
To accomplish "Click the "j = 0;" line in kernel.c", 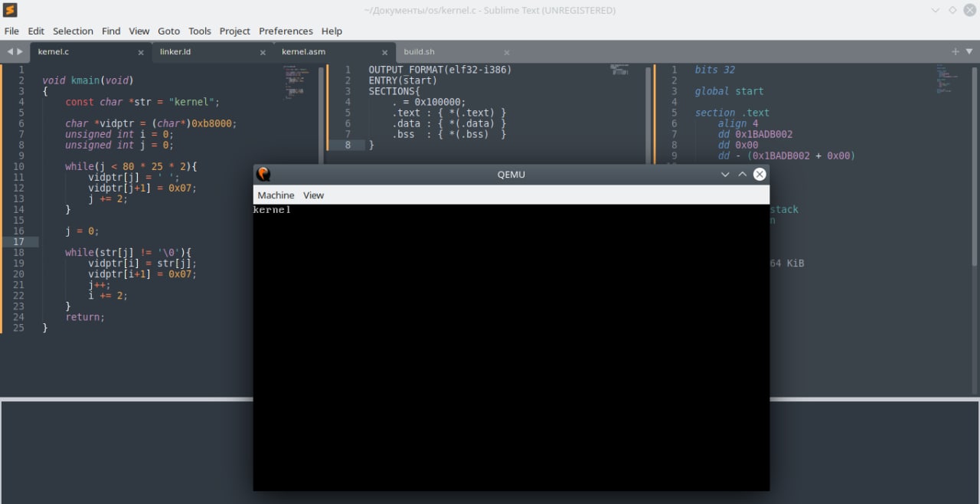I will point(82,231).
